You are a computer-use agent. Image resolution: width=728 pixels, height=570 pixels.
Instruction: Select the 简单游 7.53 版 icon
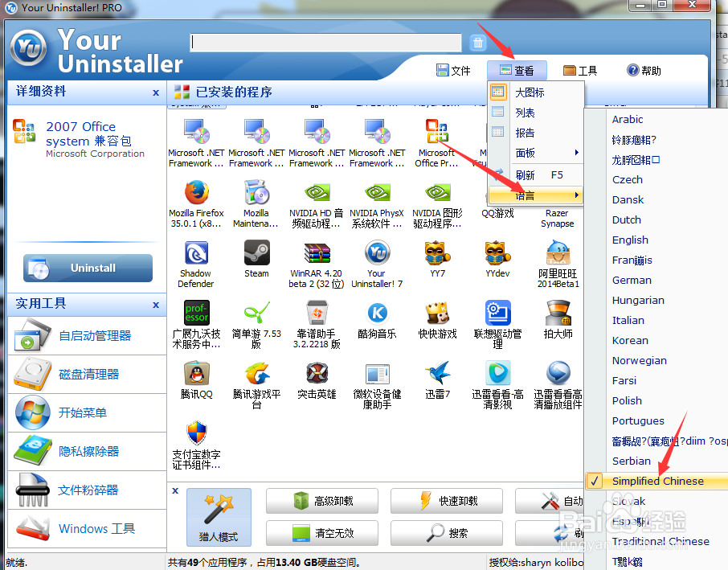[x=257, y=313]
